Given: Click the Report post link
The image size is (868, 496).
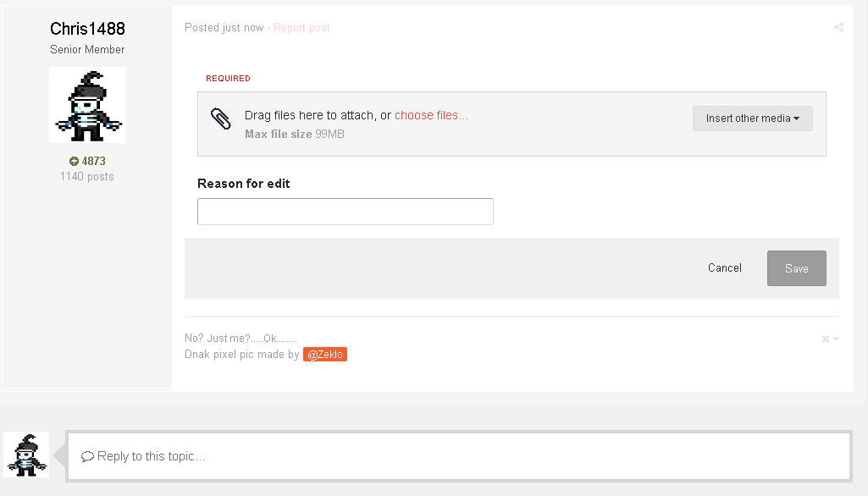Looking at the screenshot, I should point(301,28).
